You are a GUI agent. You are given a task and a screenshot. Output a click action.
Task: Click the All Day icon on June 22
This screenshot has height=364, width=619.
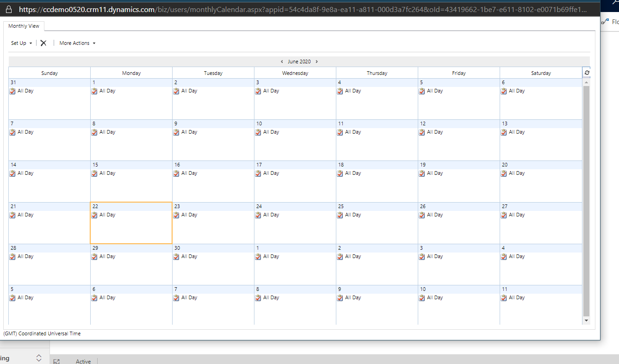pos(94,215)
